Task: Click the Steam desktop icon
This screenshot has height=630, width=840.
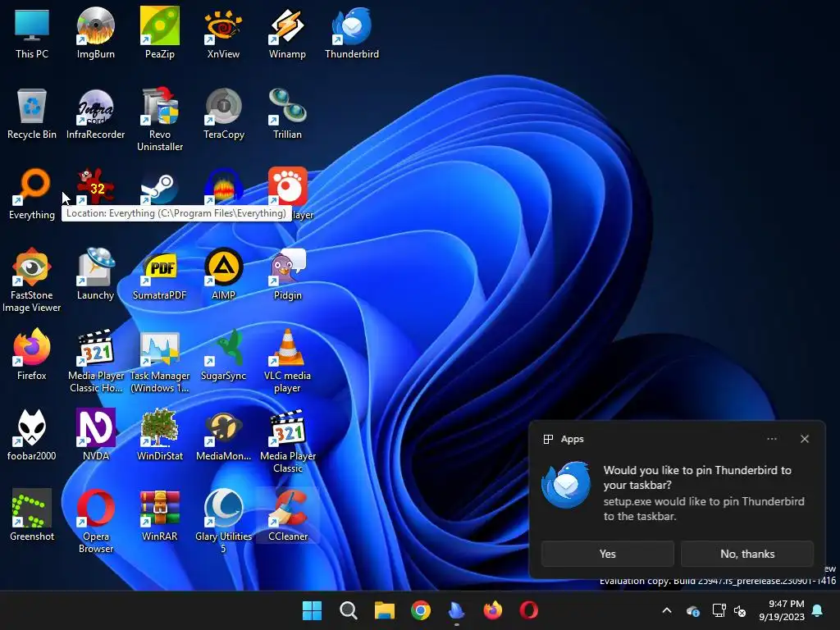Action: (160, 188)
